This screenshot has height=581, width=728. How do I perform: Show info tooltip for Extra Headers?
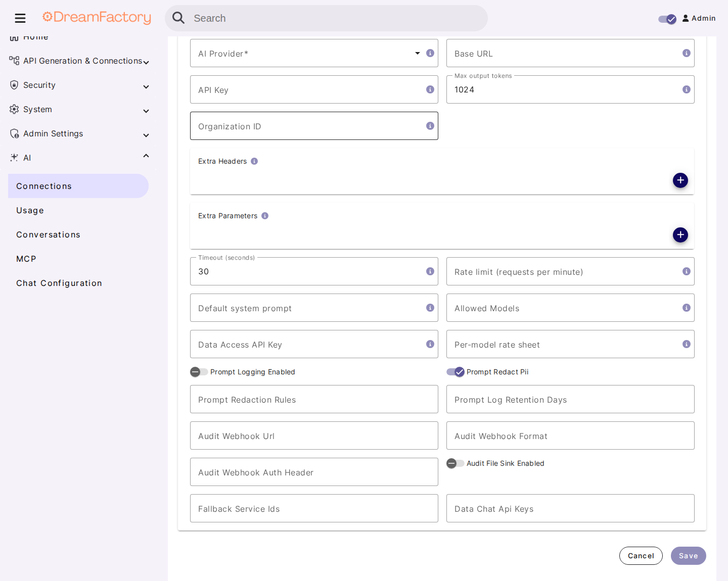pos(254,161)
